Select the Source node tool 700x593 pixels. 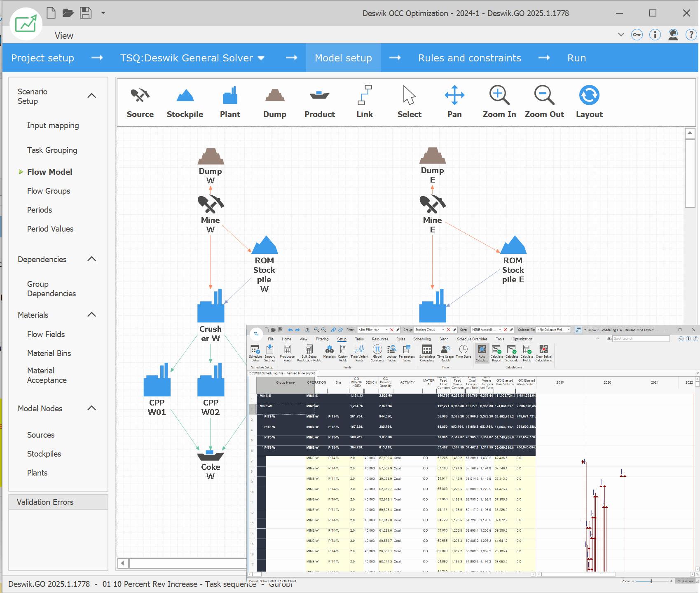pyautogui.click(x=140, y=103)
